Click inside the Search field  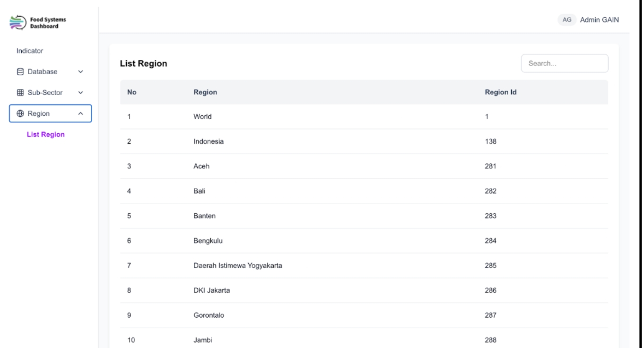pyautogui.click(x=564, y=64)
